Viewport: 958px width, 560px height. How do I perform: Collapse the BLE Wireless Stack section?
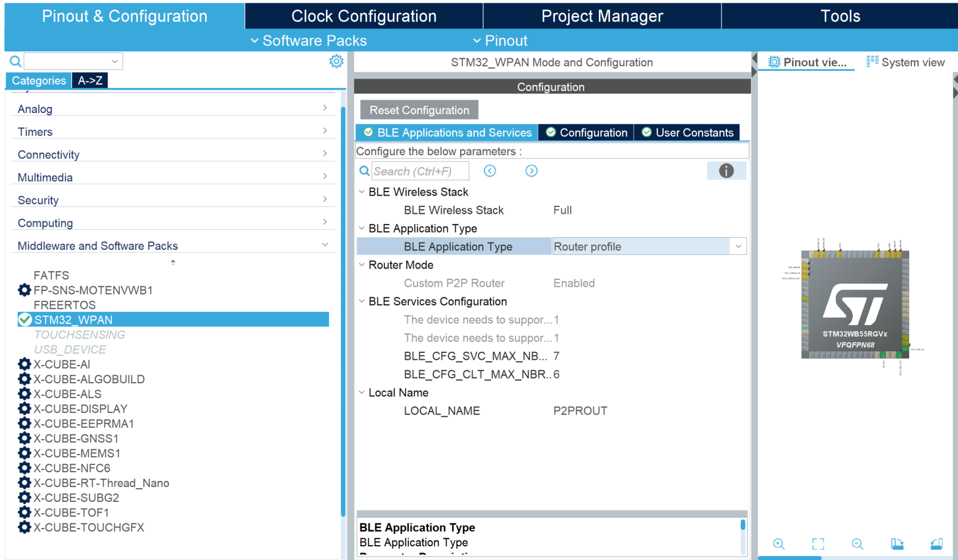click(362, 192)
